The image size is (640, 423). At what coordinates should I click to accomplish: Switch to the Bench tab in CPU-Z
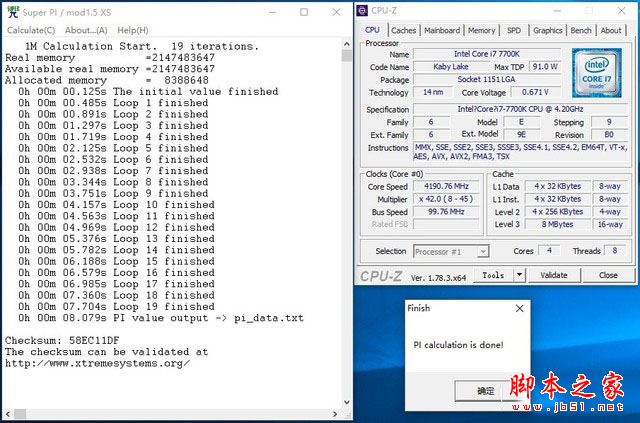tap(581, 30)
